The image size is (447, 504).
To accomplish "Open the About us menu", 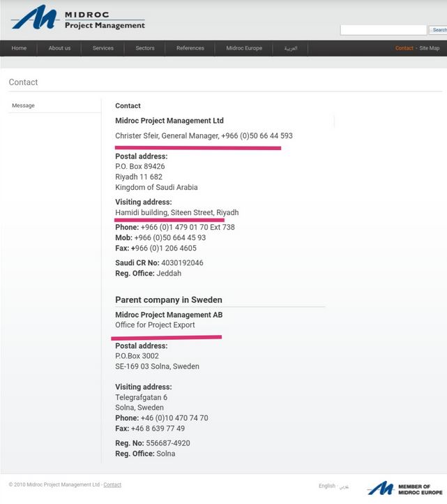I will [x=59, y=48].
